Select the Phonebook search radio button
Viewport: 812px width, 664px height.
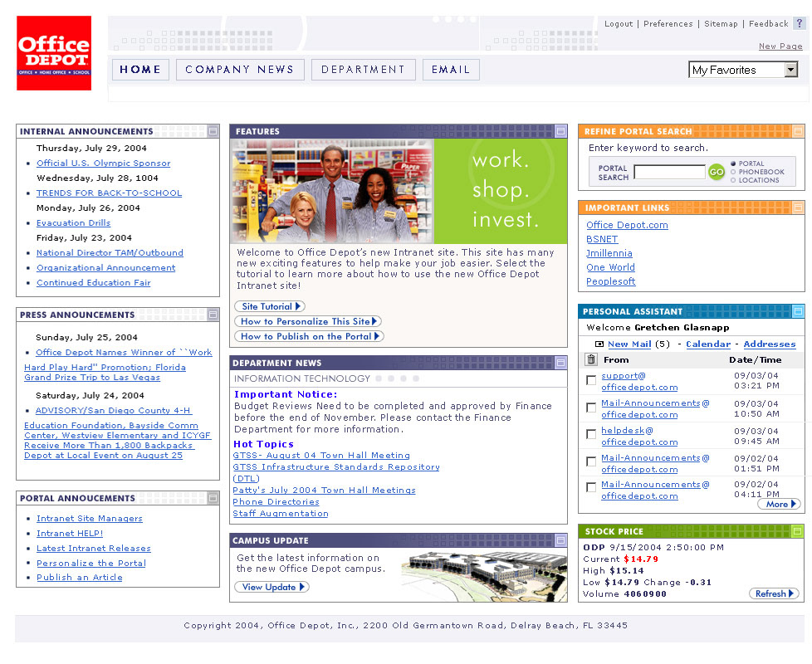click(733, 172)
